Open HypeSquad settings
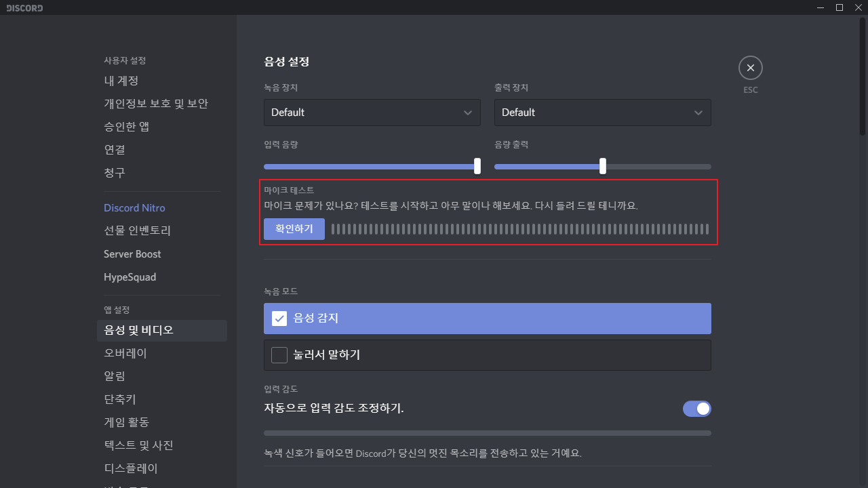Viewport: 868px width, 488px height. (161, 277)
